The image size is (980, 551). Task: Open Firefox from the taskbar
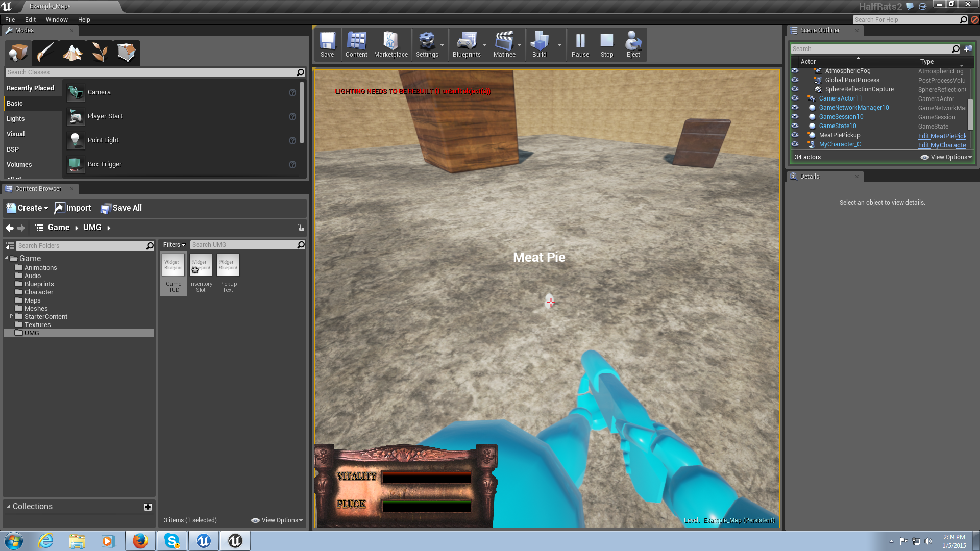140,541
